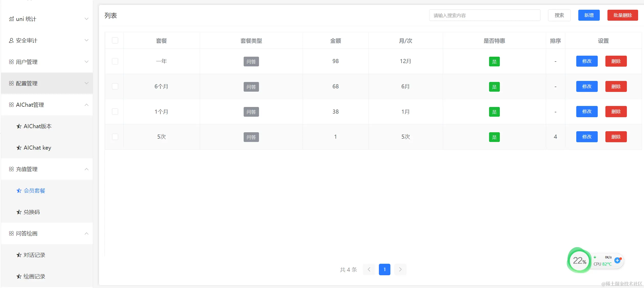The height and width of the screenshot is (288, 644).
Task: Collapse the AIChat管理 section chevron
Action: (x=86, y=105)
